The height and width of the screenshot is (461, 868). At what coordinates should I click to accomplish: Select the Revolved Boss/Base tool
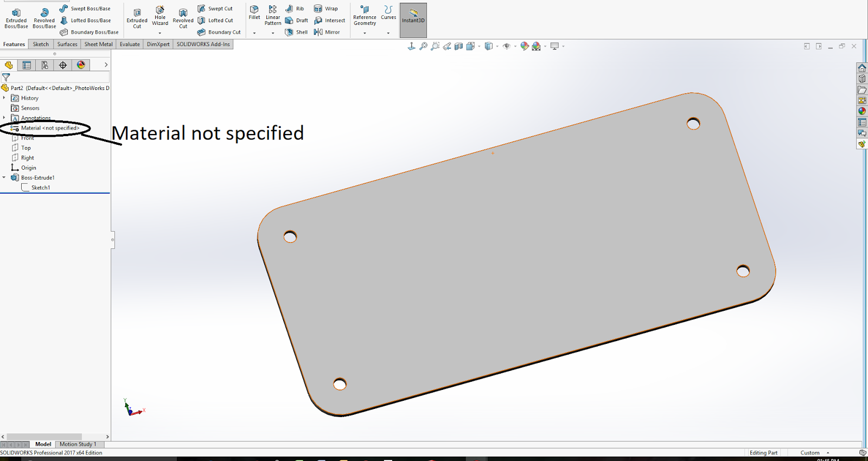pyautogui.click(x=44, y=18)
